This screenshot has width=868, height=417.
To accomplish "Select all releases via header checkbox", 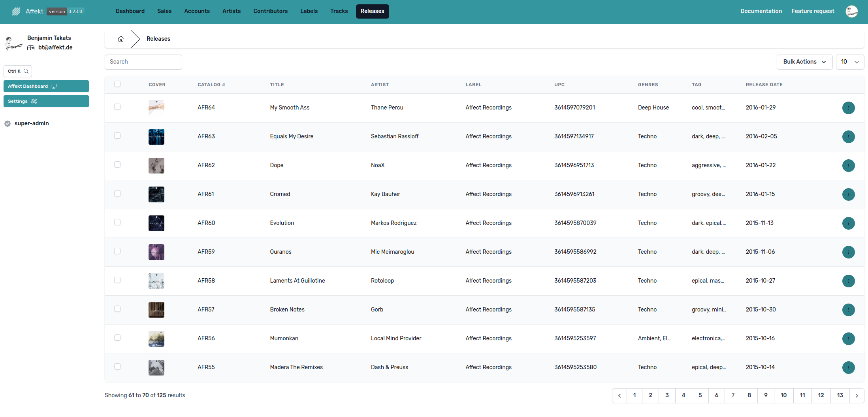I will (x=117, y=84).
